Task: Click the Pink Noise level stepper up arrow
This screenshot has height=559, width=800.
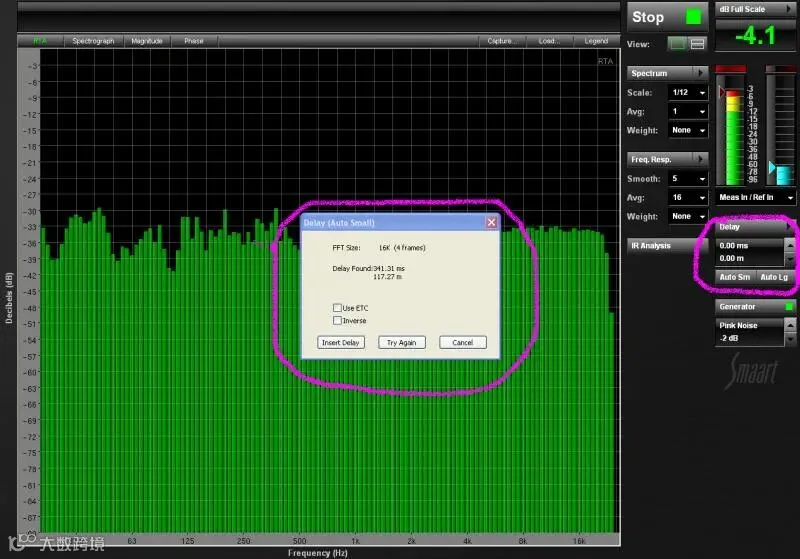Action: 790,325
